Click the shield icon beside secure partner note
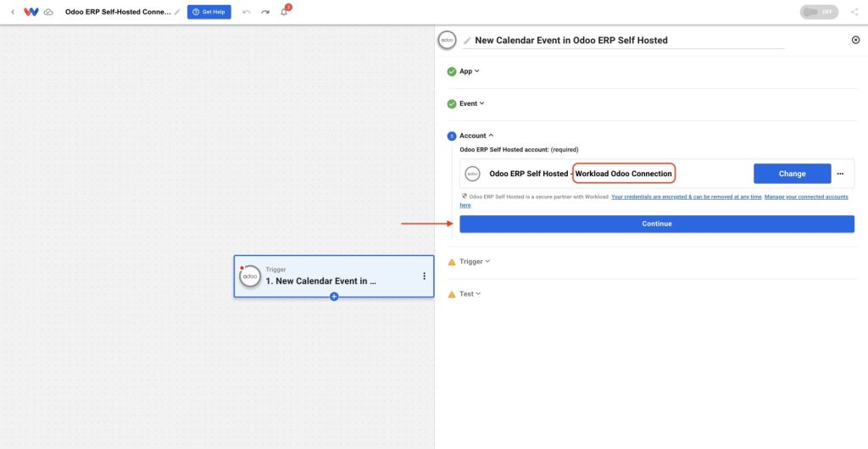Image resolution: width=868 pixels, height=449 pixels. point(464,197)
